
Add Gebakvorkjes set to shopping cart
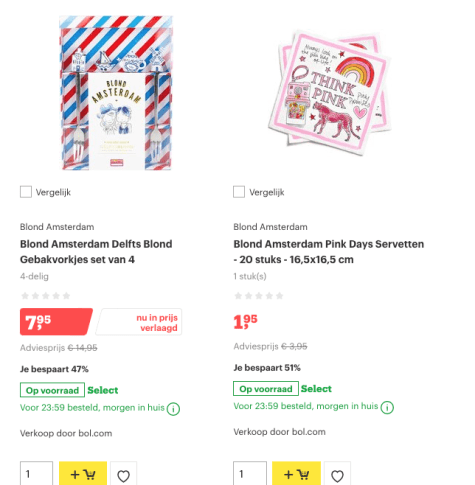[83, 474]
